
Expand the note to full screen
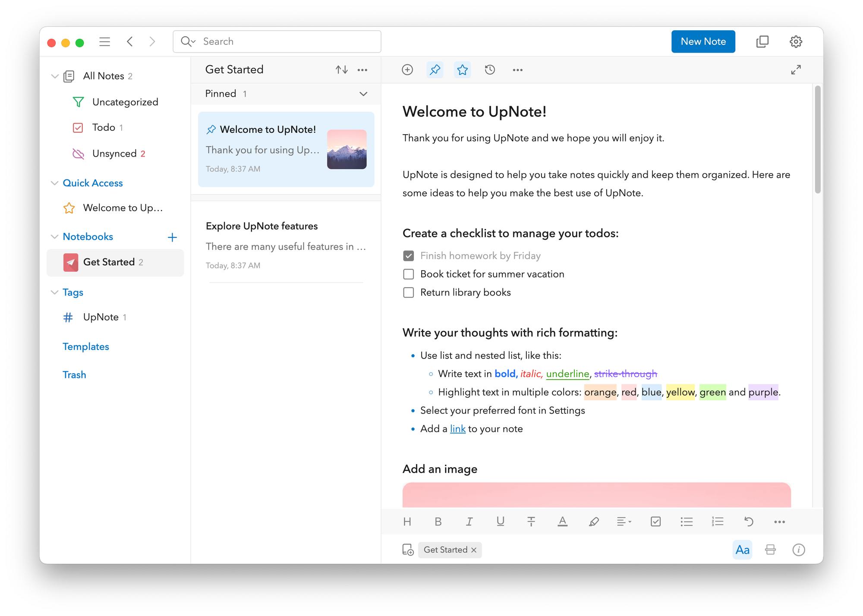796,69
